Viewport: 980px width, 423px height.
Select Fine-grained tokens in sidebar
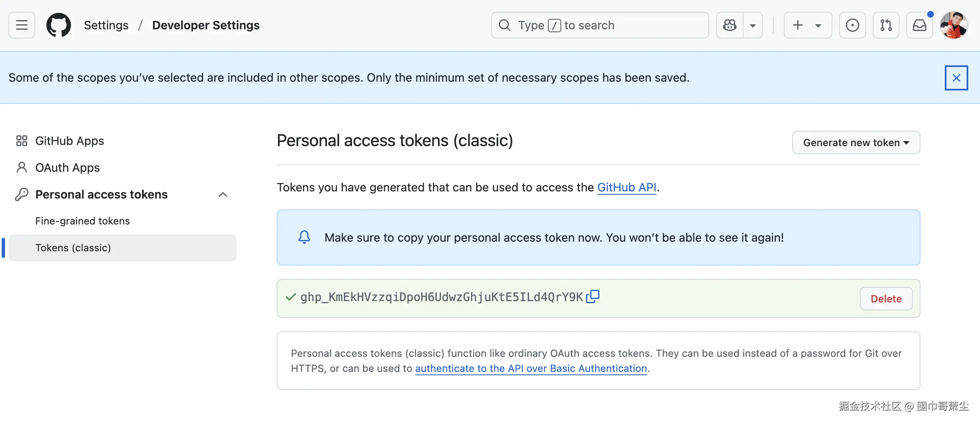[83, 221]
